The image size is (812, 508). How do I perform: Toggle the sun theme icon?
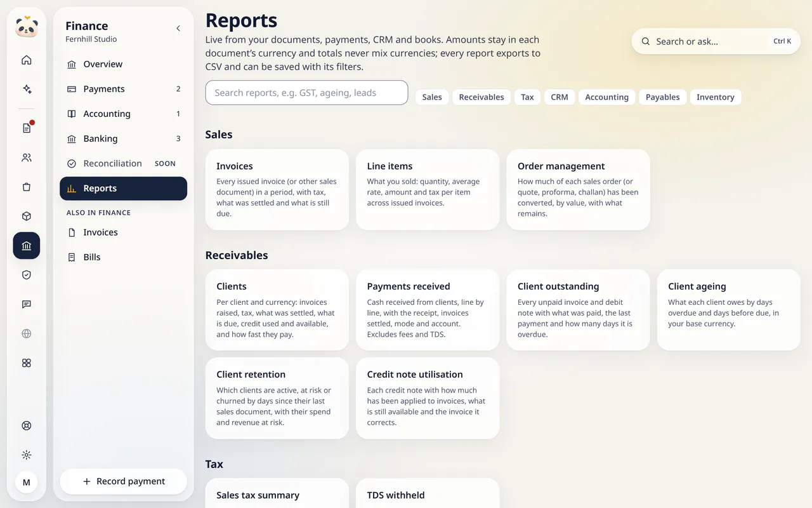pyautogui.click(x=27, y=455)
